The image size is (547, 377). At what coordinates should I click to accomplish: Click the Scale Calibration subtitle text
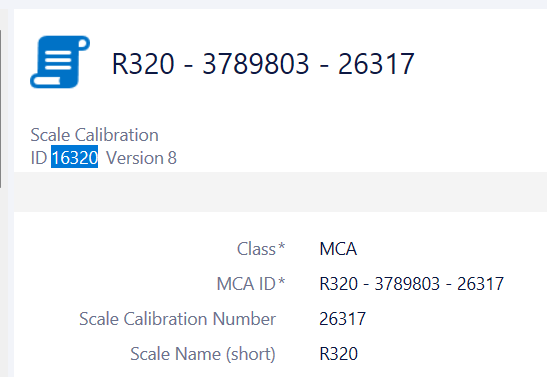[95, 135]
